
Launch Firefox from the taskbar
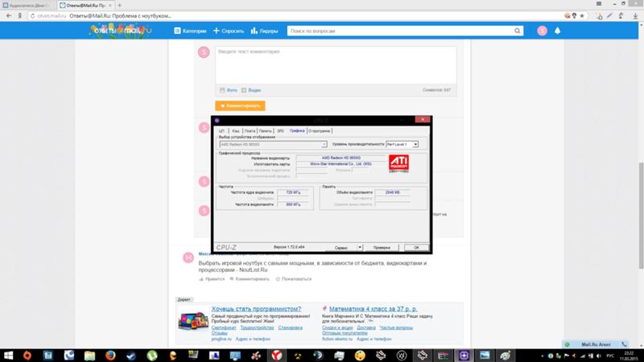pyautogui.click(x=110, y=356)
